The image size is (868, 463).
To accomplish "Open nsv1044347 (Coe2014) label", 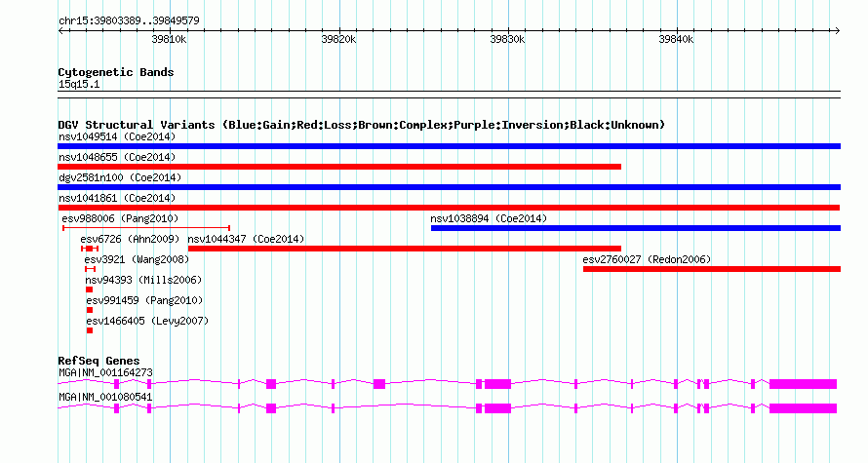I will (247, 239).
